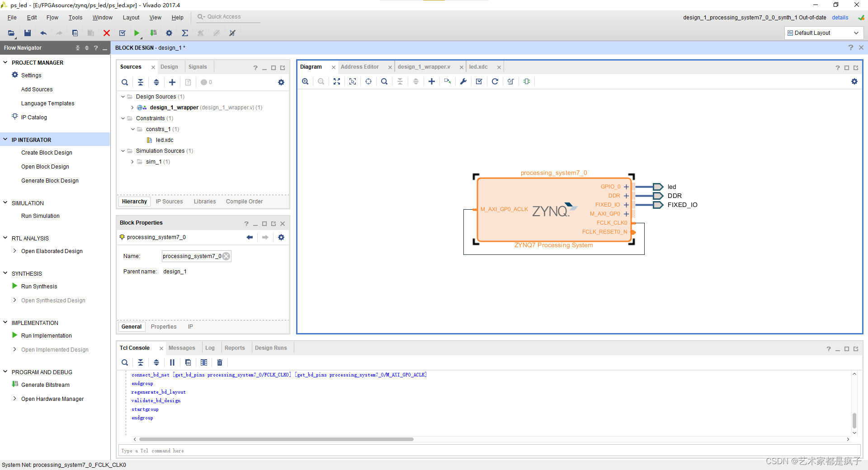Viewport: 868px width, 470px height.
Task: Collapse the Design Sources tree node
Action: (123, 97)
